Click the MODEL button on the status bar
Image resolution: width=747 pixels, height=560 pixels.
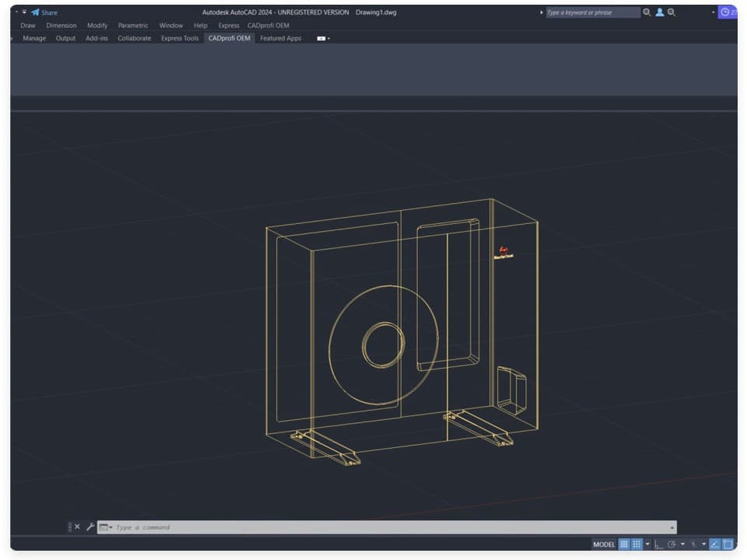click(x=605, y=544)
